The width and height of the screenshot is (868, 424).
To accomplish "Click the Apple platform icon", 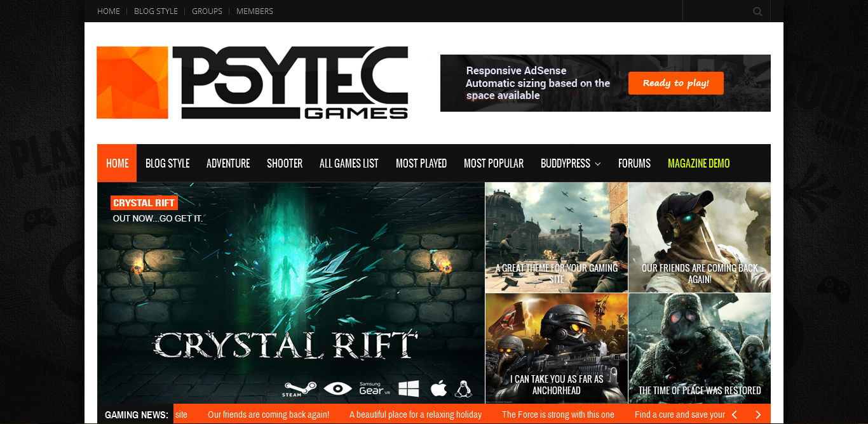I will click(438, 388).
